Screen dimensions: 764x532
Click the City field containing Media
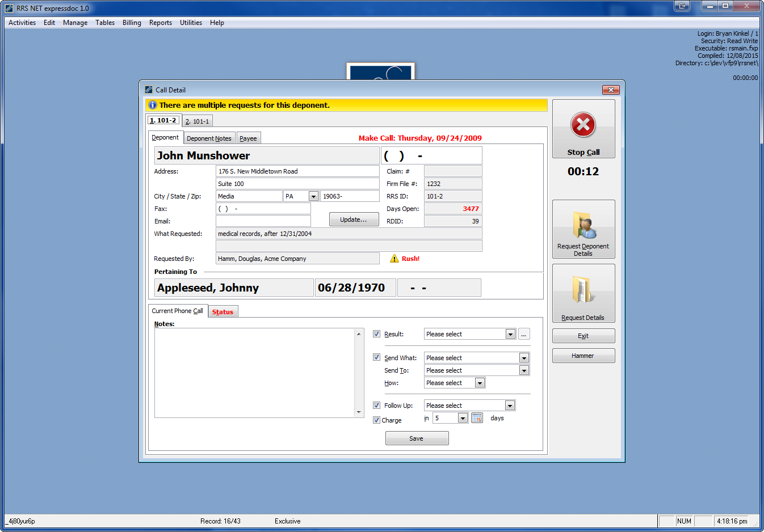249,196
